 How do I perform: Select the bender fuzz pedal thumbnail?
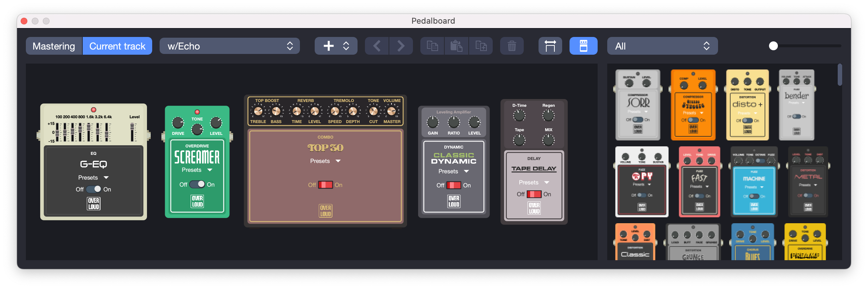point(797,105)
